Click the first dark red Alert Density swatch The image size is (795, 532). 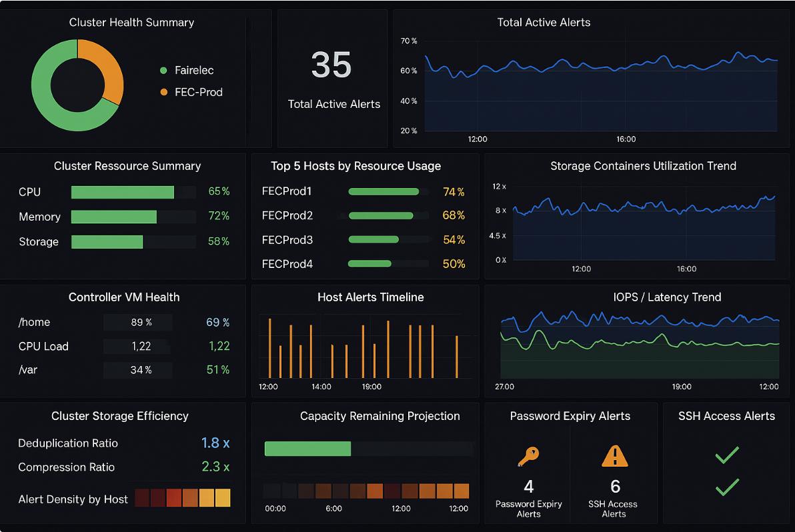tap(142, 498)
